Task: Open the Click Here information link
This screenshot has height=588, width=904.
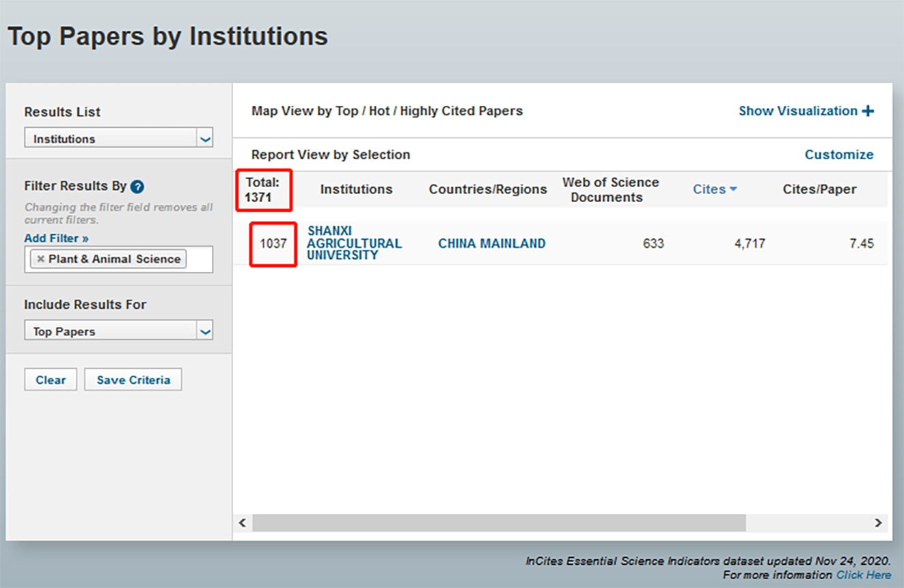Action: pos(864,575)
